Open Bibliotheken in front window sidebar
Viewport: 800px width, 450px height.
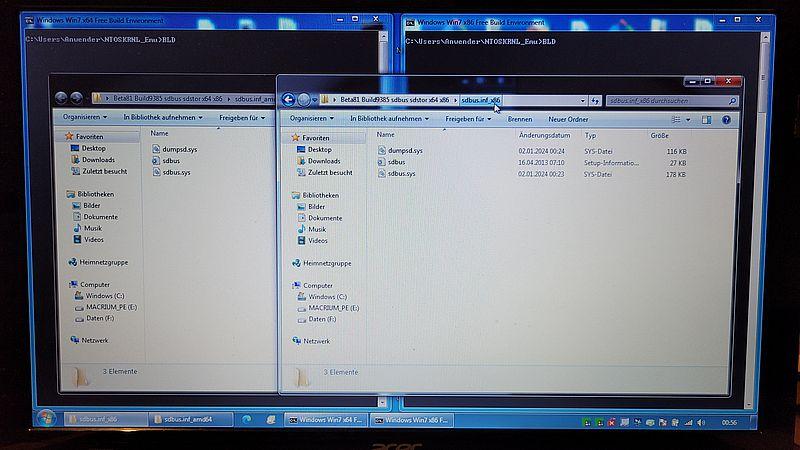pyautogui.click(x=316, y=195)
